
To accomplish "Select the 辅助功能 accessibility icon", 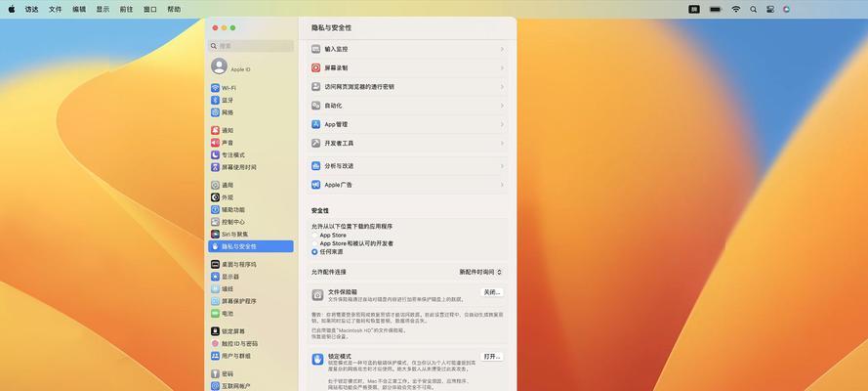I will [x=216, y=209].
